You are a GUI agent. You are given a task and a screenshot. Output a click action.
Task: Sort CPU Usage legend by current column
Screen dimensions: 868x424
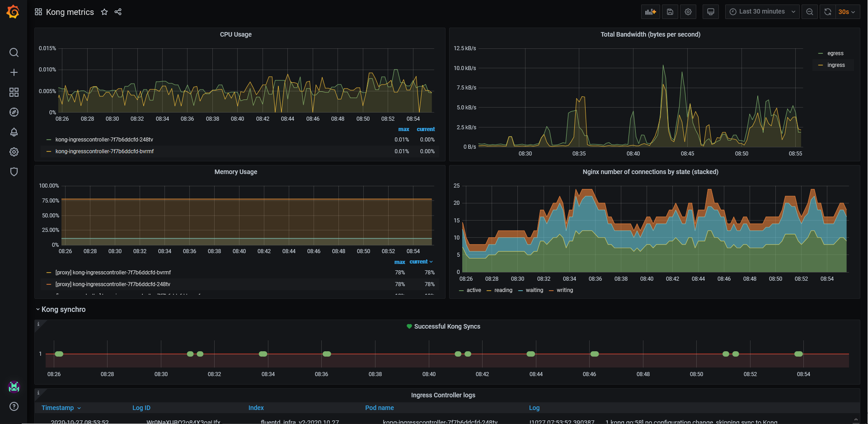pyautogui.click(x=426, y=129)
